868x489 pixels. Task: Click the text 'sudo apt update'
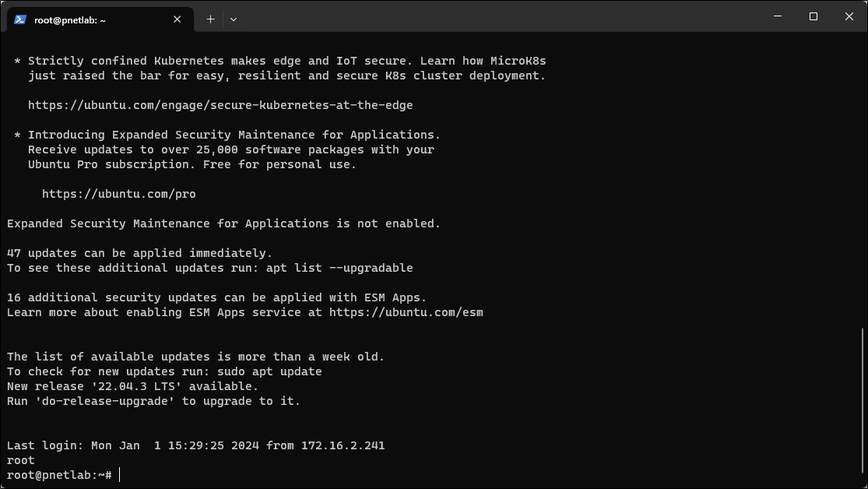tap(269, 371)
